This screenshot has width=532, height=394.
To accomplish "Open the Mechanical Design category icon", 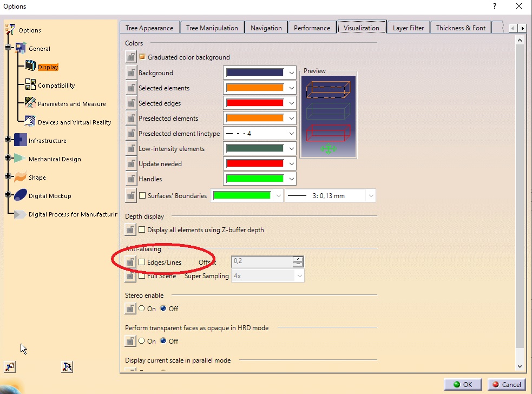I will point(21,159).
